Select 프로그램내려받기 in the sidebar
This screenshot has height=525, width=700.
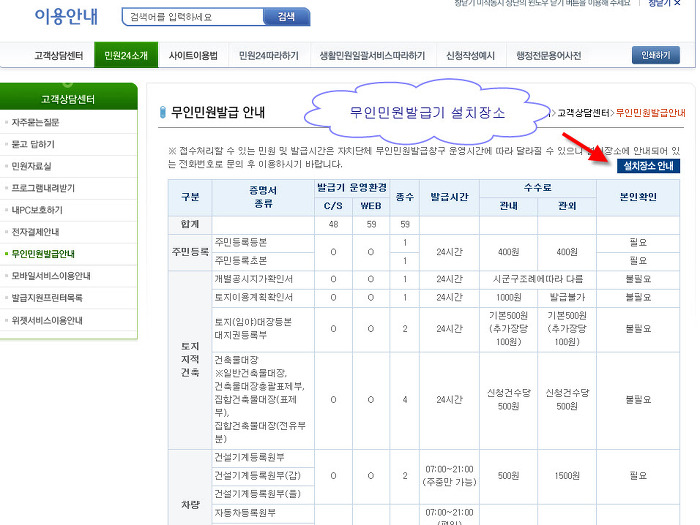click(x=43, y=188)
